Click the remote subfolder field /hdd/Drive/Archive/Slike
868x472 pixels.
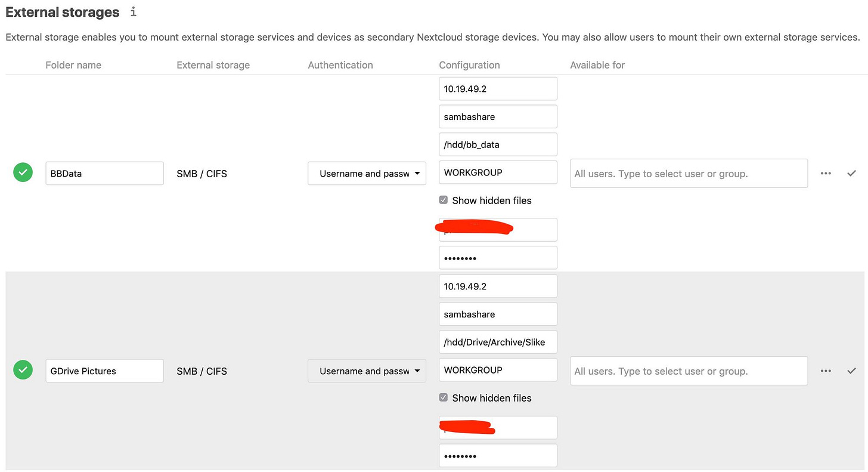(498, 341)
